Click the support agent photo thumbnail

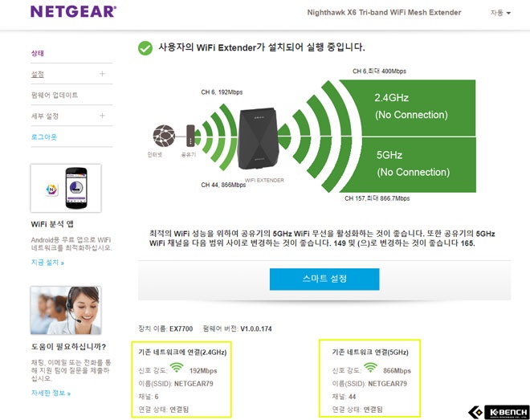[x=66, y=310]
